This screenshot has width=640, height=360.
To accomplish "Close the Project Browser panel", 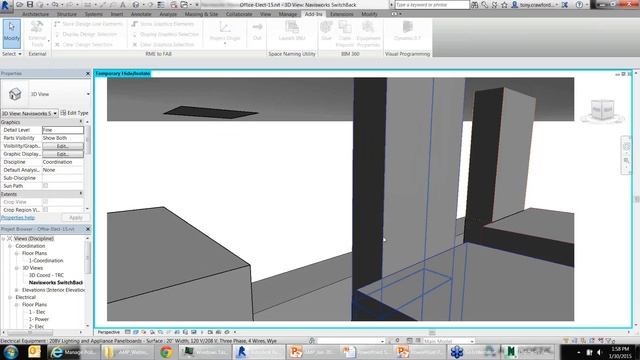I will point(87,229).
